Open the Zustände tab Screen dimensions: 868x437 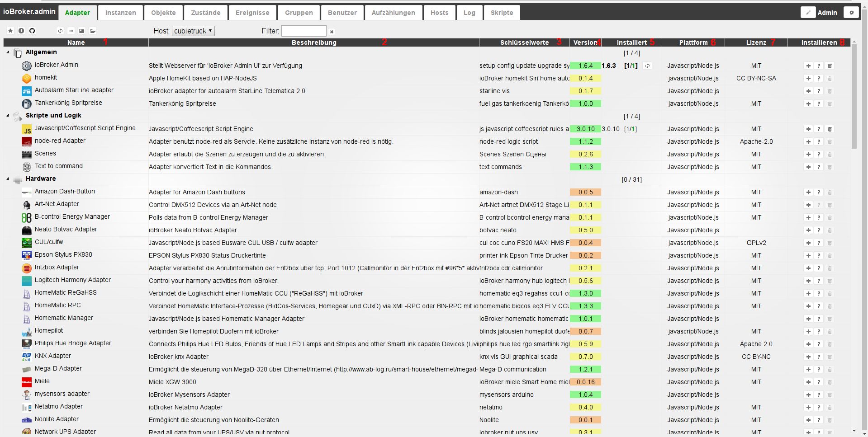(x=206, y=13)
